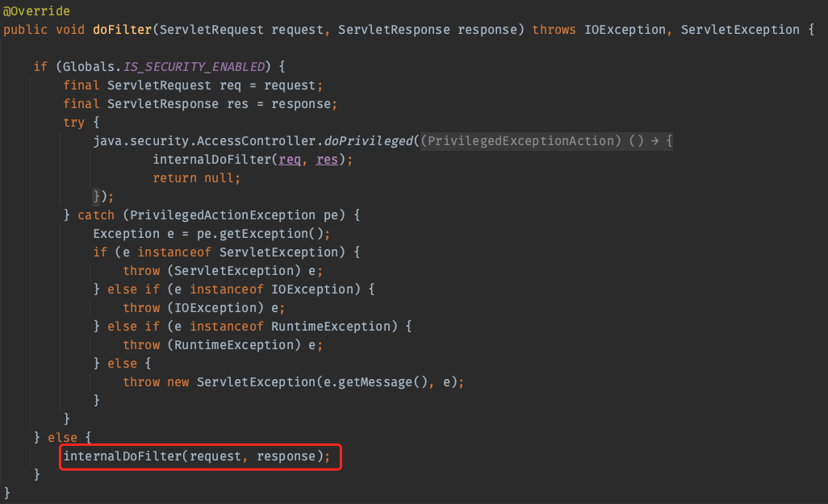
Task: Click the underlined req argument
Action: (x=290, y=160)
